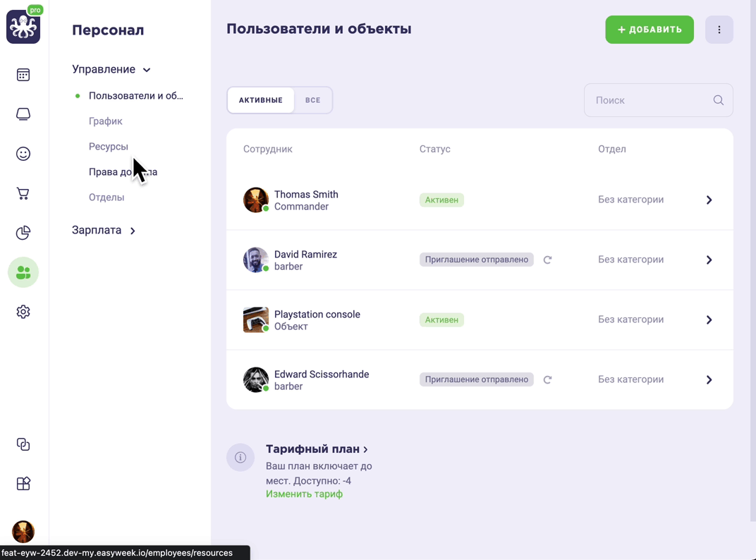Image resolution: width=756 pixels, height=560 pixels.
Task: Open the shopping cart sidebar icon
Action: click(23, 193)
